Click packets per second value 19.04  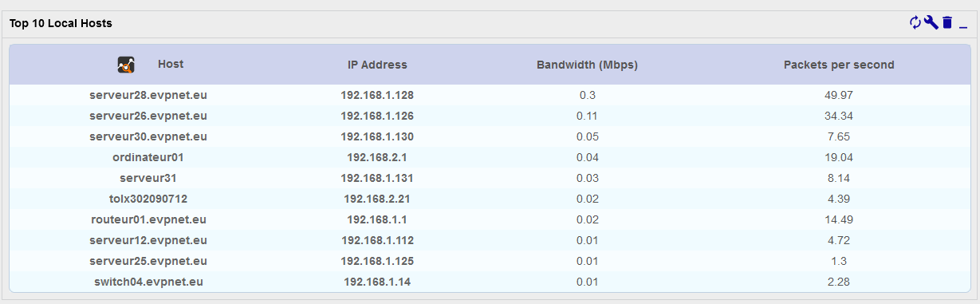click(x=839, y=157)
